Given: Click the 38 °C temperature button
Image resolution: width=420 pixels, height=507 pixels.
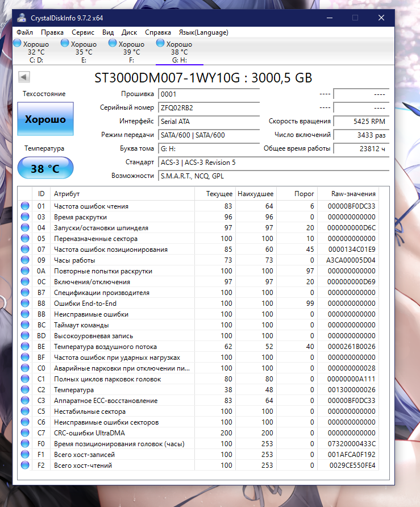Looking at the screenshot, I should [45, 168].
